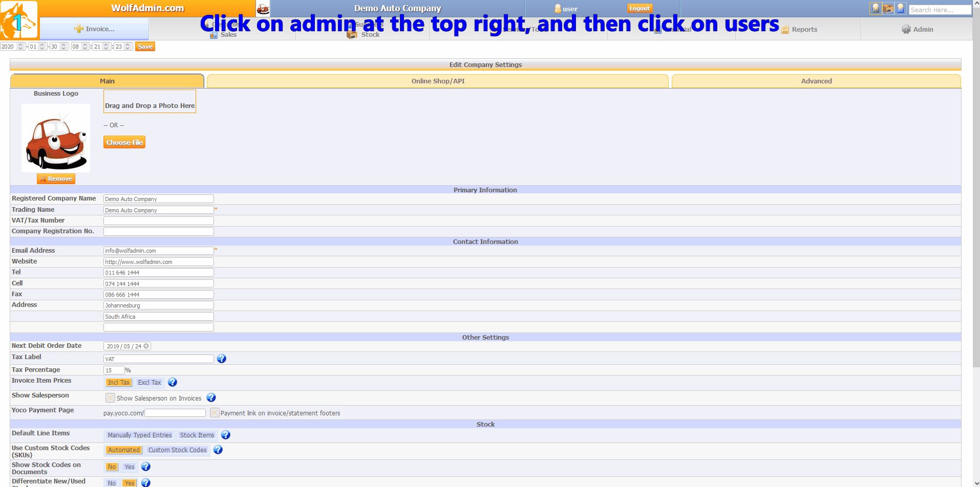
Task: Set Differentiate New/Used to Yes
Action: click(x=130, y=483)
